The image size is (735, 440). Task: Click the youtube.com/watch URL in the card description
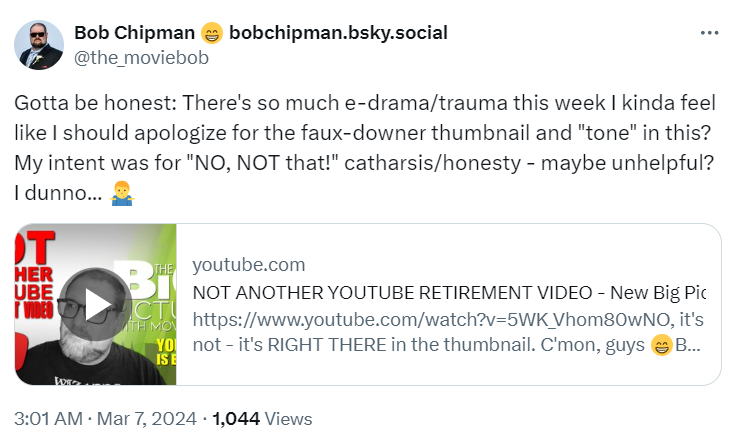tap(432, 320)
